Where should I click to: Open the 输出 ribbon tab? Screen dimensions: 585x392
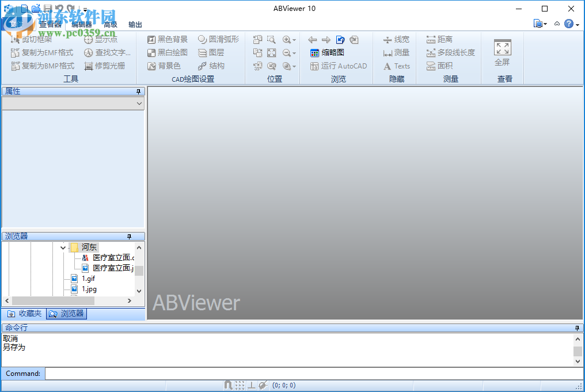tap(136, 25)
